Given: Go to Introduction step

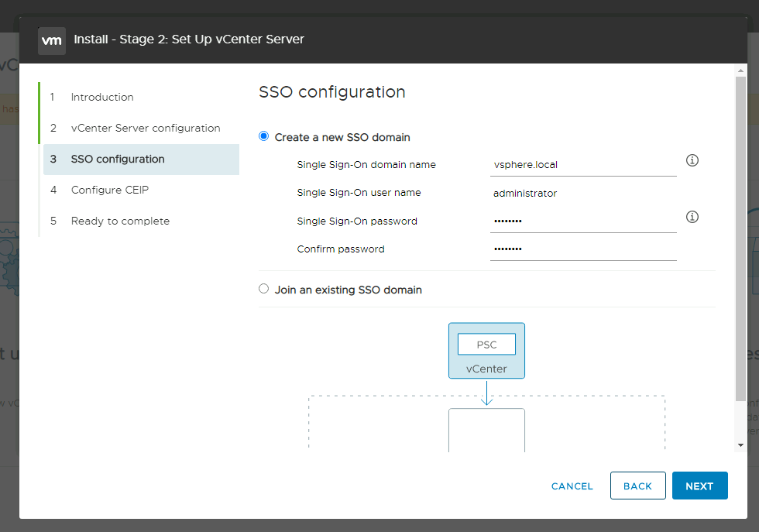Looking at the screenshot, I should 102,97.
